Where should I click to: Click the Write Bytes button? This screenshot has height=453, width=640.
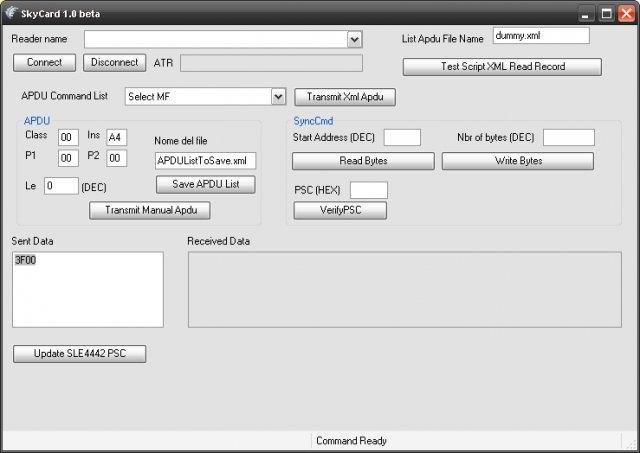click(518, 161)
